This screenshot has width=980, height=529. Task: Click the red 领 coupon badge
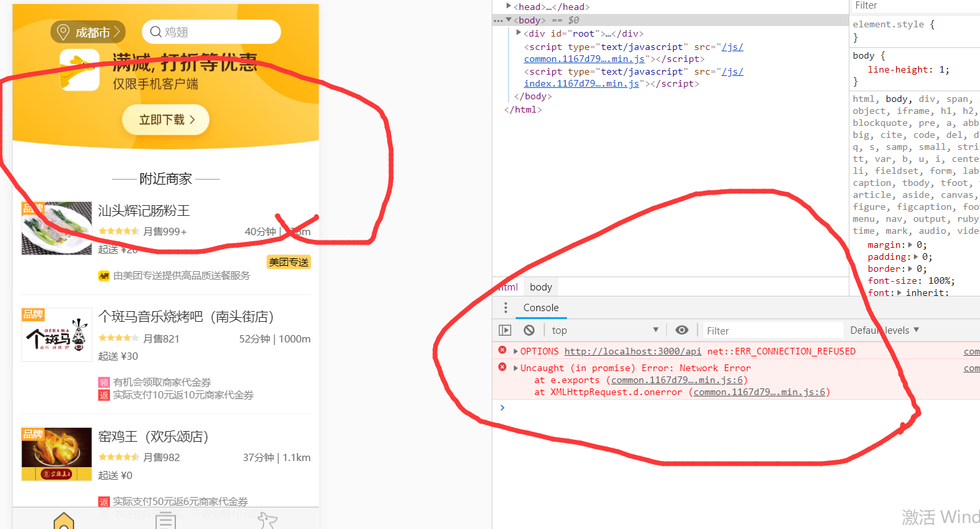104,382
